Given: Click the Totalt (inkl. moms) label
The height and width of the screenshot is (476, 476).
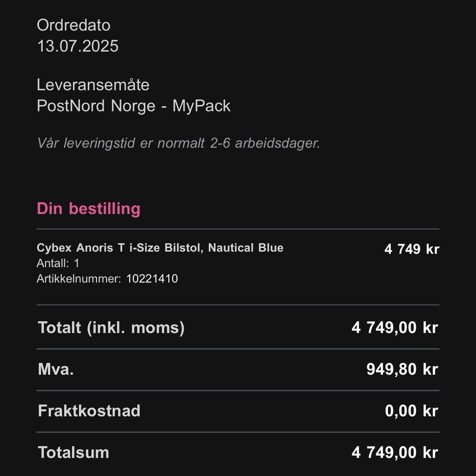Looking at the screenshot, I should point(111,327).
